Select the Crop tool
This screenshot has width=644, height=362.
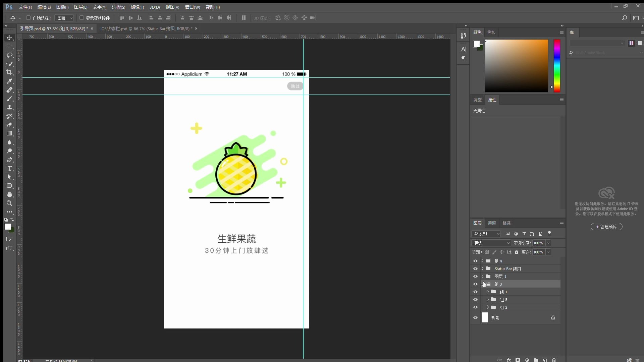(9, 72)
